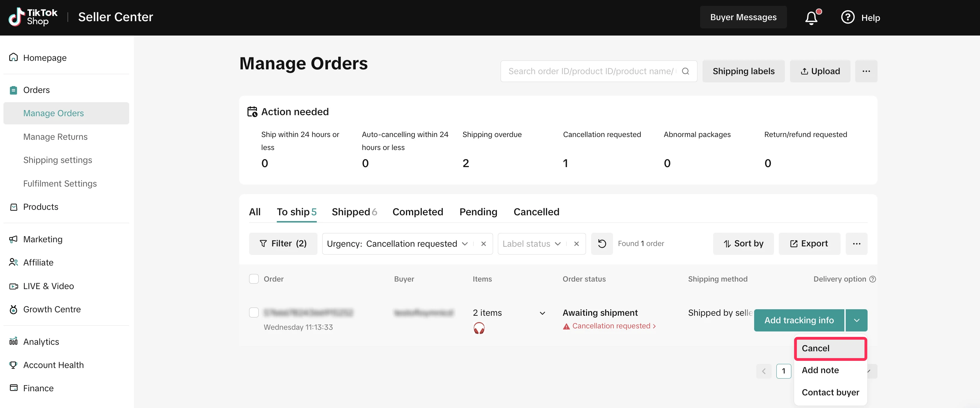Image resolution: width=980 pixels, height=408 pixels.
Task: Click the refresh filters icon
Action: coord(601,244)
